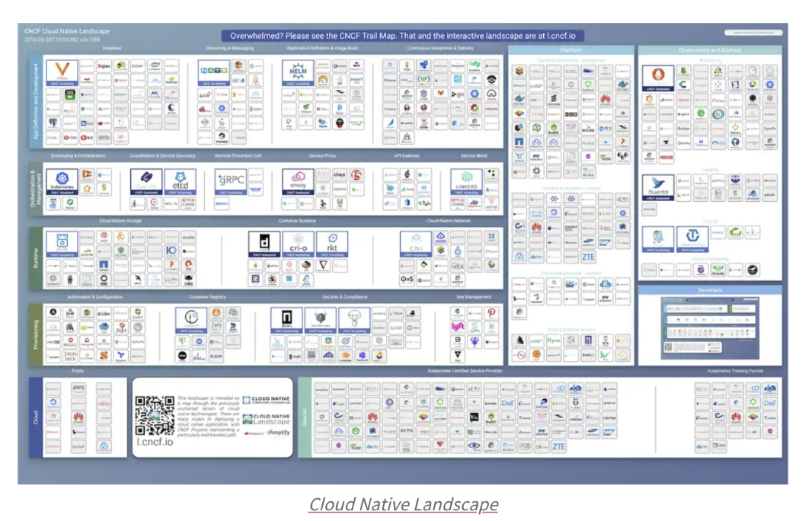Viewport: 812px width, 521px height.
Task: Select the envoy logo under Service Proxy
Action: pos(298,182)
